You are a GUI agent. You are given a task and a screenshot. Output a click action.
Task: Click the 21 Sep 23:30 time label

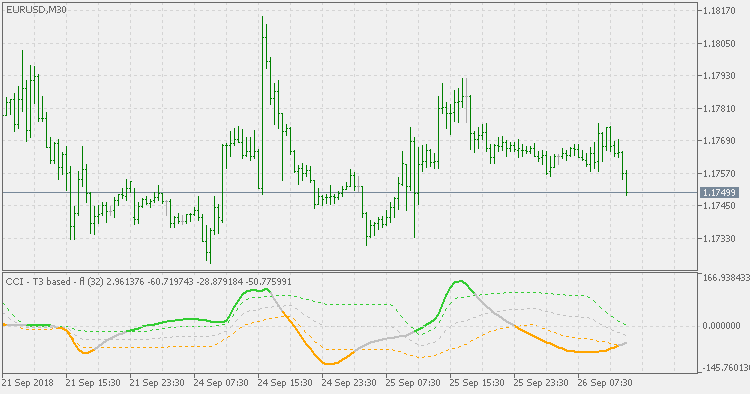pos(157,383)
